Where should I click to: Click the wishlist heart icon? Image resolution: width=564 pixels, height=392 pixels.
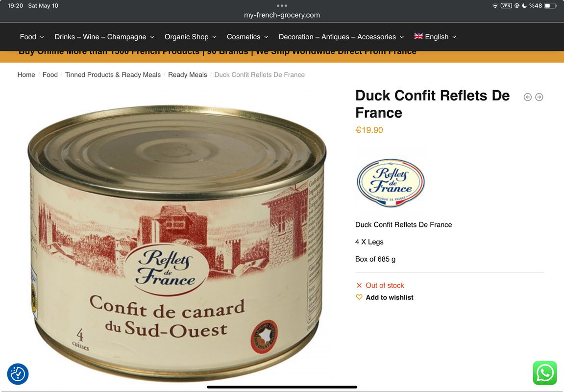tap(359, 297)
